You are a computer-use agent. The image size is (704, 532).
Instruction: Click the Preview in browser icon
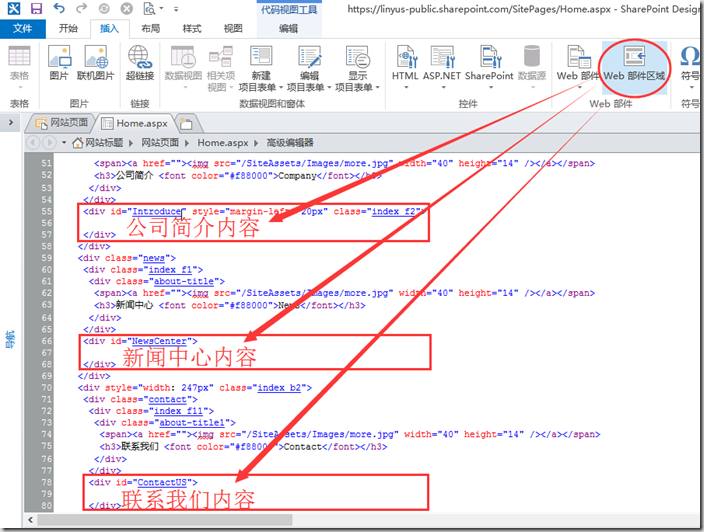tap(150, 9)
